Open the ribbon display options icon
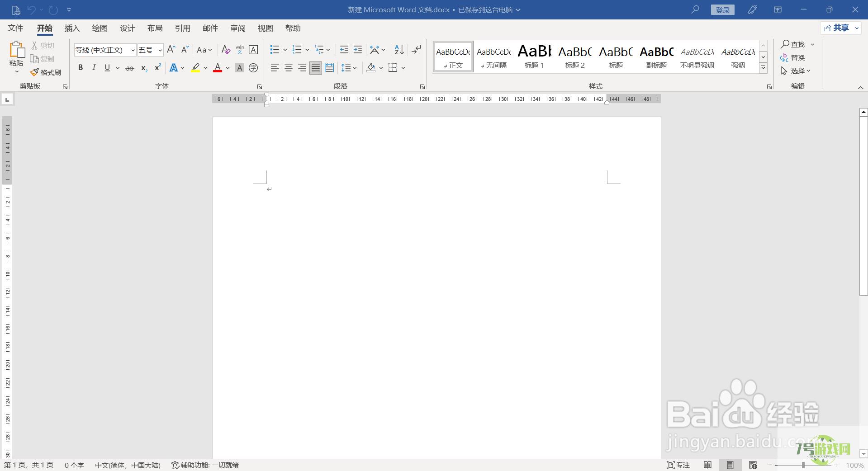 point(778,9)
